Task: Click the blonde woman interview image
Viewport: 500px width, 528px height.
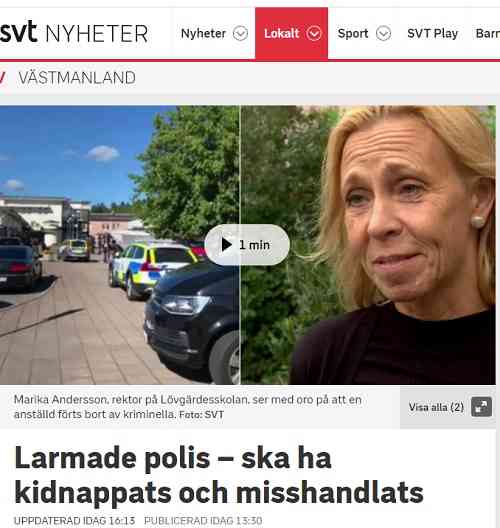Action: [368, 245]
